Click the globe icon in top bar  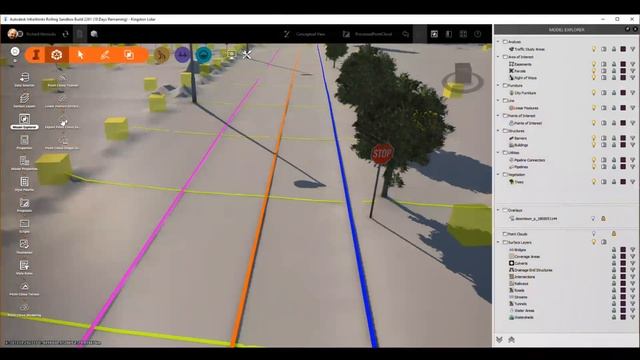coord(94,34)
